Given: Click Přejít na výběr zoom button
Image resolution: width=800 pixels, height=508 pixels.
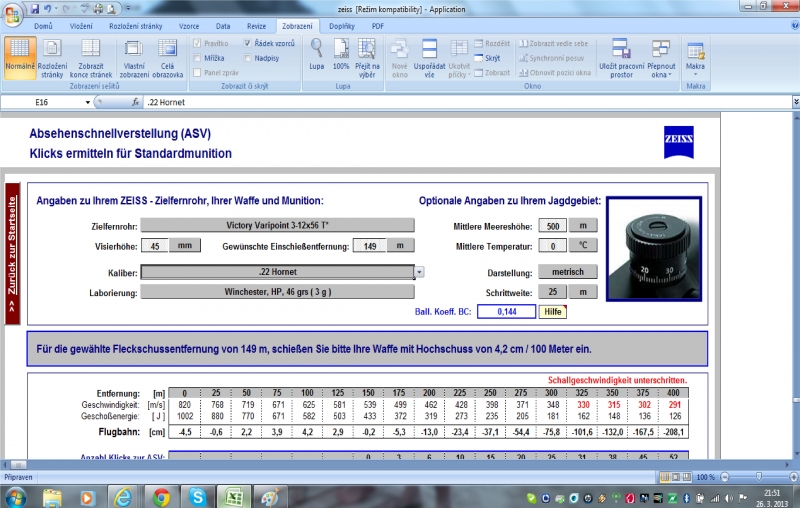Looking at the screenshot, I should 367,58.
